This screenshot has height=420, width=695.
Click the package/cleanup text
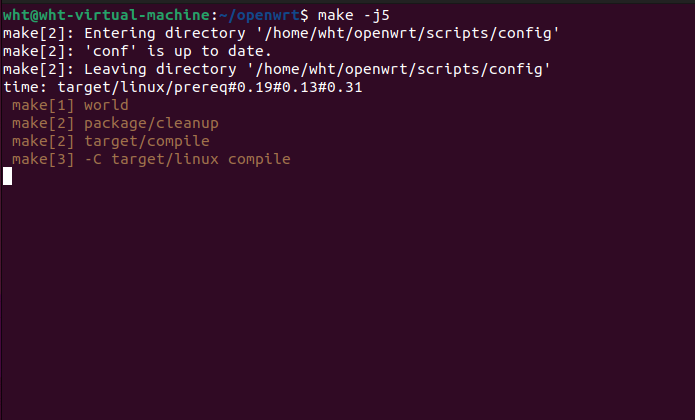150,124
